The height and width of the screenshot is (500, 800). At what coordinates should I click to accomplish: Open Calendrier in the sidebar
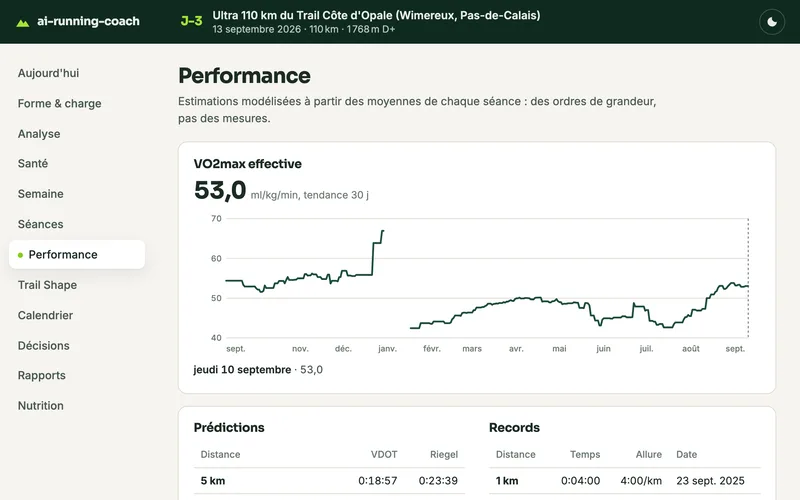pos(45,315)
